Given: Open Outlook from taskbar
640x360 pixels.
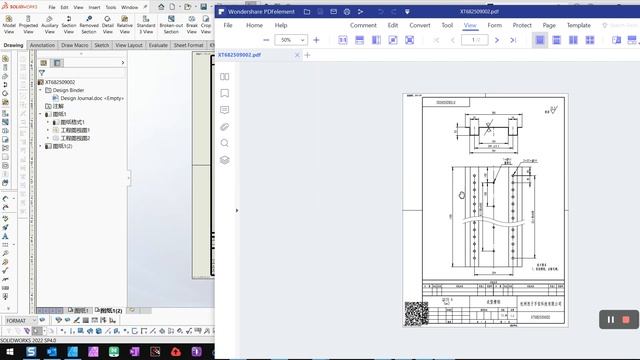Looking at the screenshot, I should tap(52, 351).
